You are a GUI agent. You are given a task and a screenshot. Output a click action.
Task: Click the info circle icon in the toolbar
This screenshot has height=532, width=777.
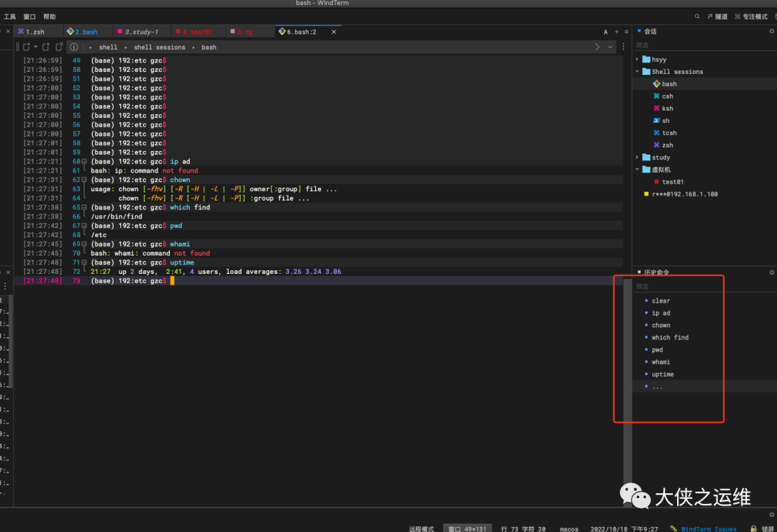(x=74, y=47)
